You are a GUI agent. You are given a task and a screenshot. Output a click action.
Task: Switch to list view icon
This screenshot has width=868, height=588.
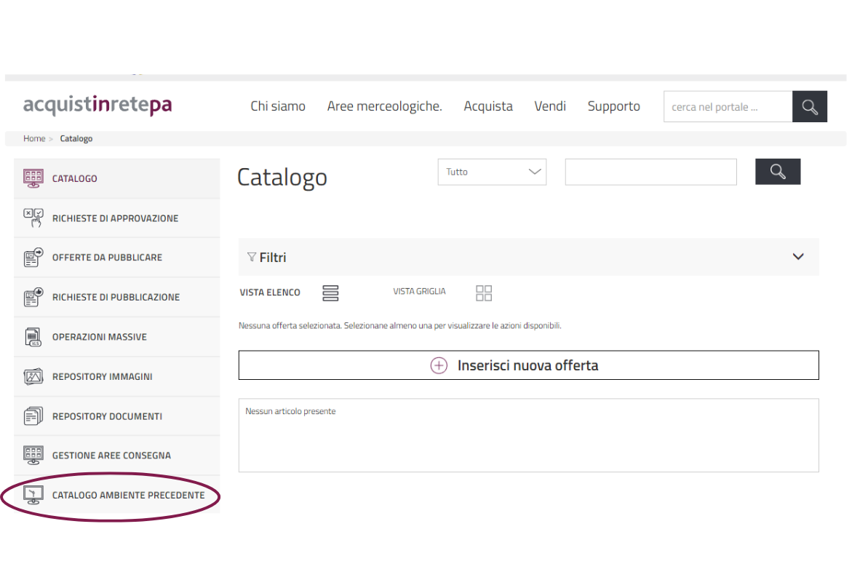tap(330, 293)
